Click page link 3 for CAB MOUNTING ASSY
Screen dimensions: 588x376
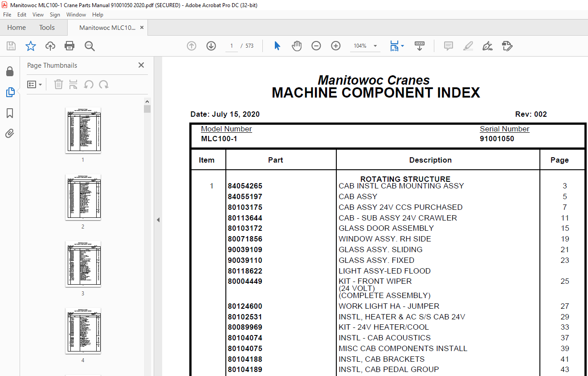564,186
